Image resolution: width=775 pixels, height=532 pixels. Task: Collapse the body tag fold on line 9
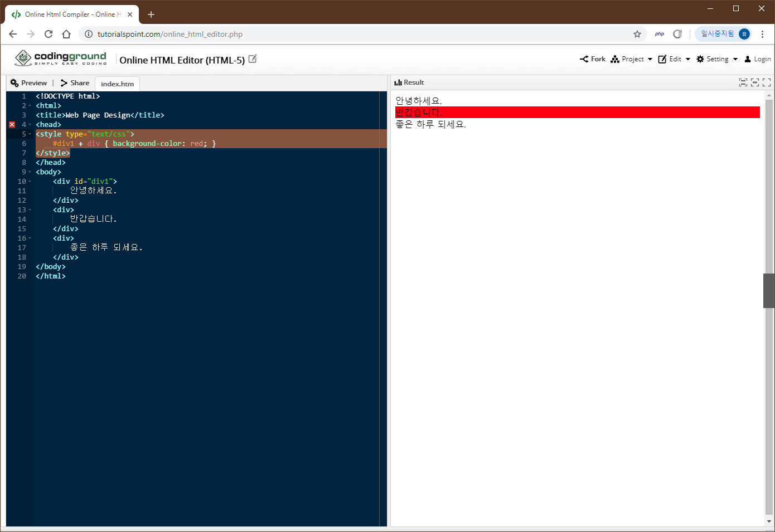[x=30, y=172]
